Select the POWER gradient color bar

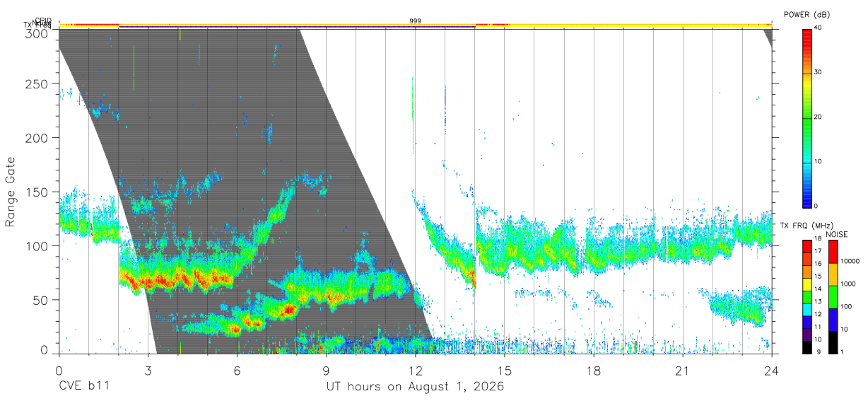tap(807, 117)
